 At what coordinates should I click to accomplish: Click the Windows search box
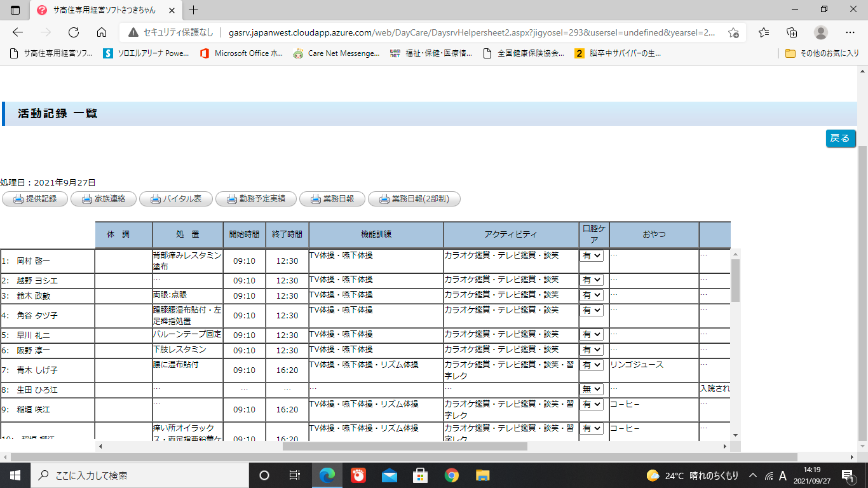[x=140, y=475]
